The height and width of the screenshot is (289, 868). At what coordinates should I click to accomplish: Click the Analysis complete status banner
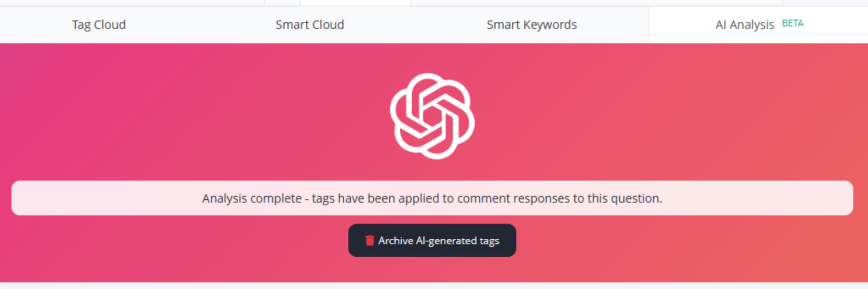(432, 198)
